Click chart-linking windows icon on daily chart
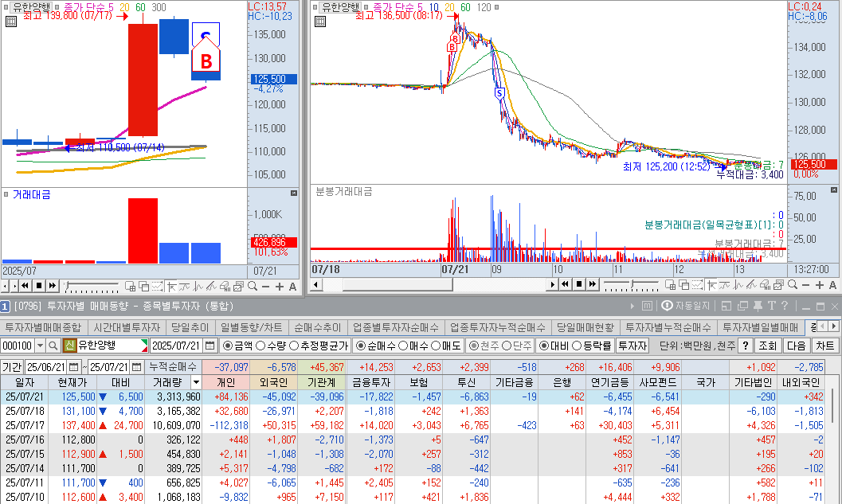842x504 pixels. tap(144, 287)
